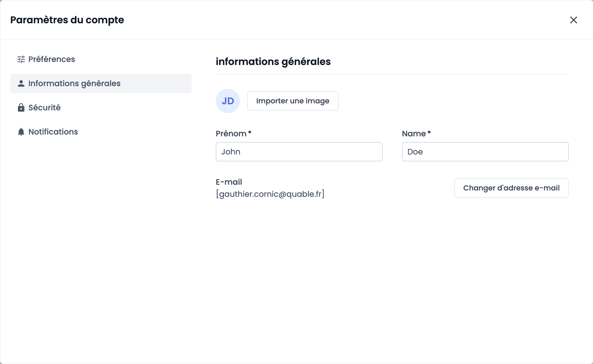This screenshot has height=364, width=593.
Task: Click the person icon beside Informations générales
Action: 21,83
